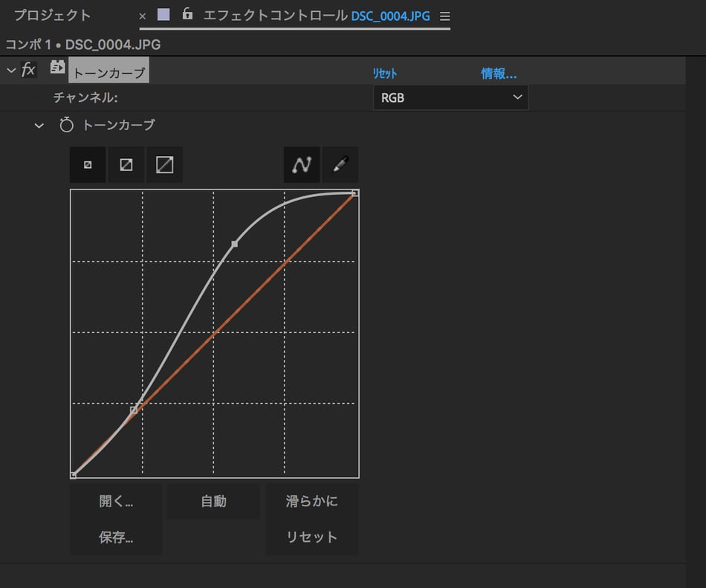Click the effect preset icon beside fx
The image size is (706, 588).
coord(57,68)
